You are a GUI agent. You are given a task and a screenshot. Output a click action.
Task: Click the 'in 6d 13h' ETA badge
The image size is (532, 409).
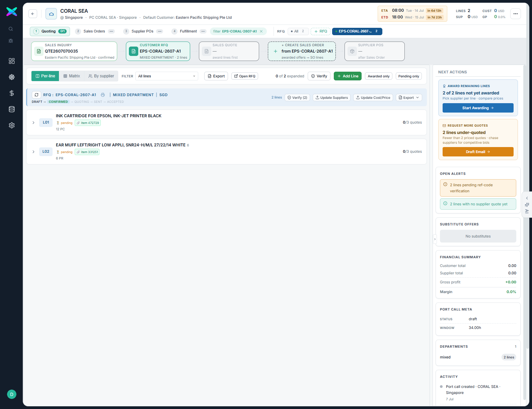tap(434, 11)
